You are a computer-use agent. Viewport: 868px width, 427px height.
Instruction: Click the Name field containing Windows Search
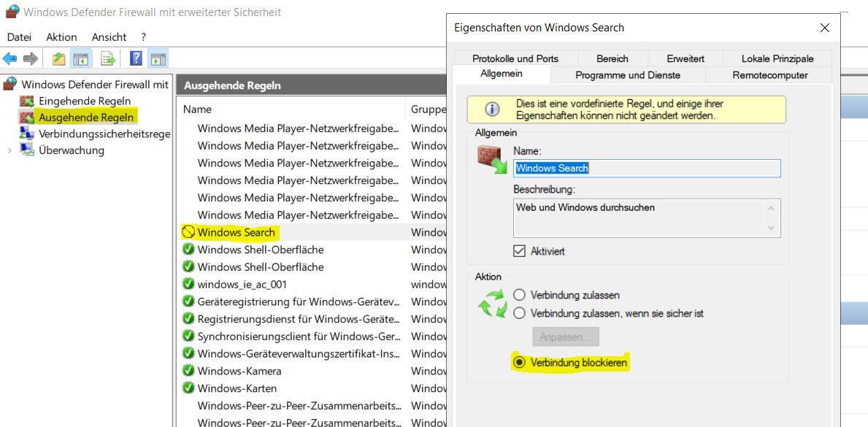tap(646, 168)
